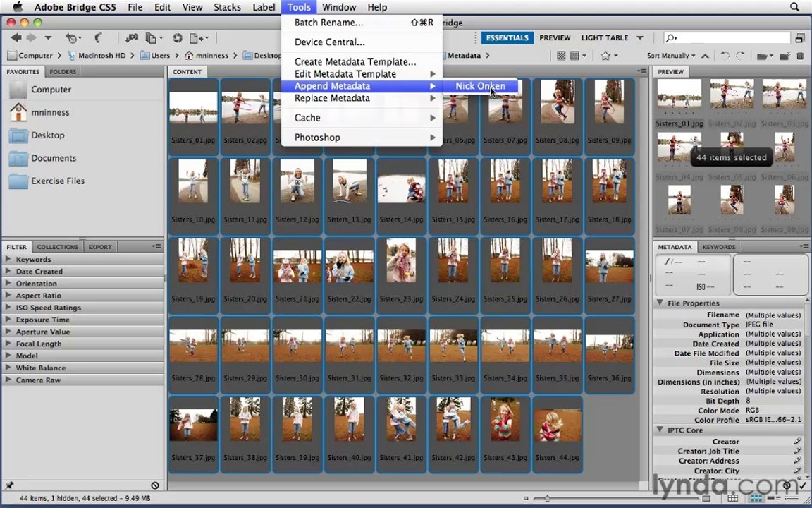Click the thumbnail quality grid icon
Image resolution: width=812 pixels, height=508 pixels.
(x=561, y=56)
